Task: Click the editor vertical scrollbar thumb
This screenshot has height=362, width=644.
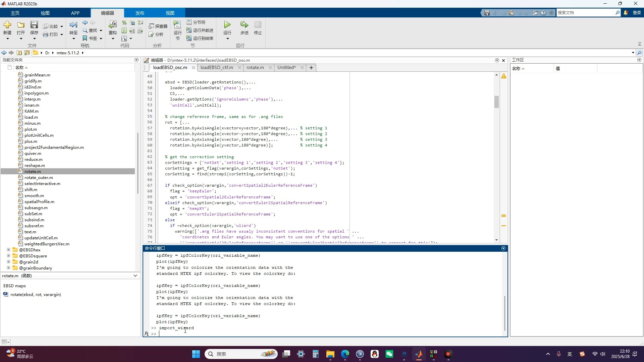Action: click(496, 102)
